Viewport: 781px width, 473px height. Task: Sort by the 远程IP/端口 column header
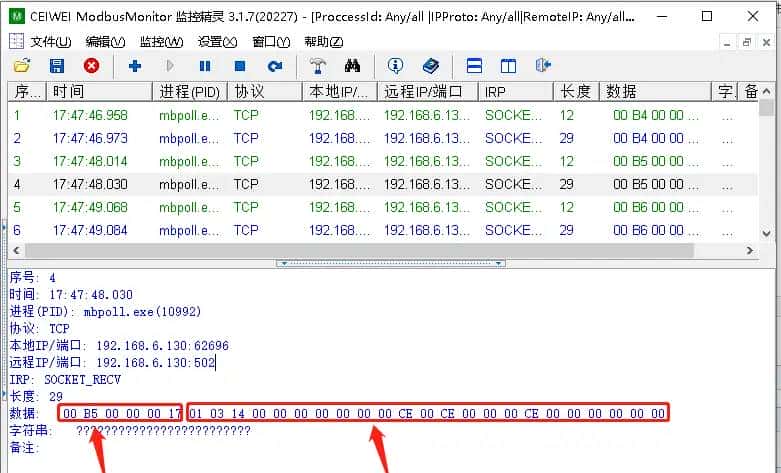(x=428, y=92)
